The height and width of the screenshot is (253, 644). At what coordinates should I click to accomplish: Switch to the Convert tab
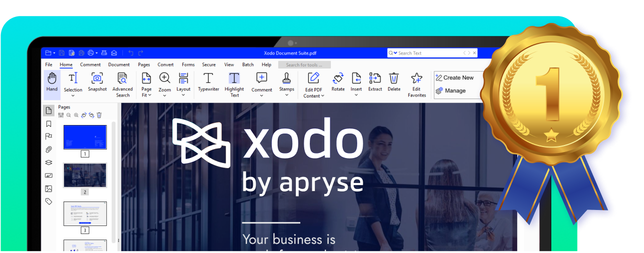coord(165,64)
